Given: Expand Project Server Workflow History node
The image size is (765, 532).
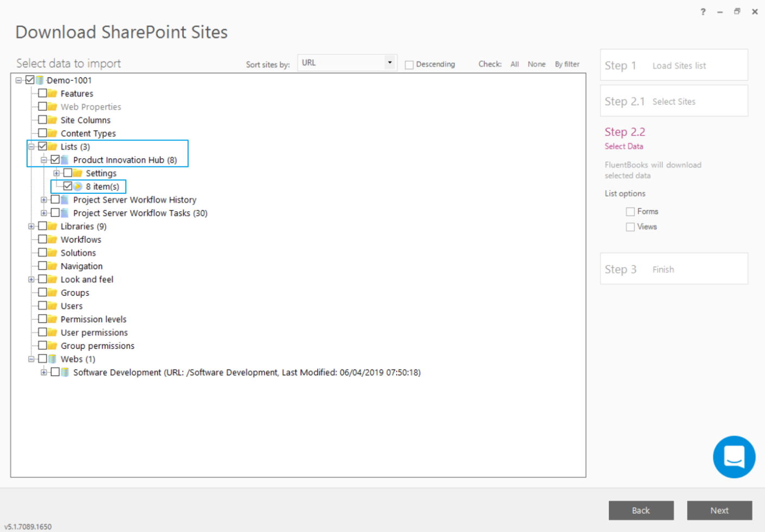Looking at the screenshot, I should point(44,199).
